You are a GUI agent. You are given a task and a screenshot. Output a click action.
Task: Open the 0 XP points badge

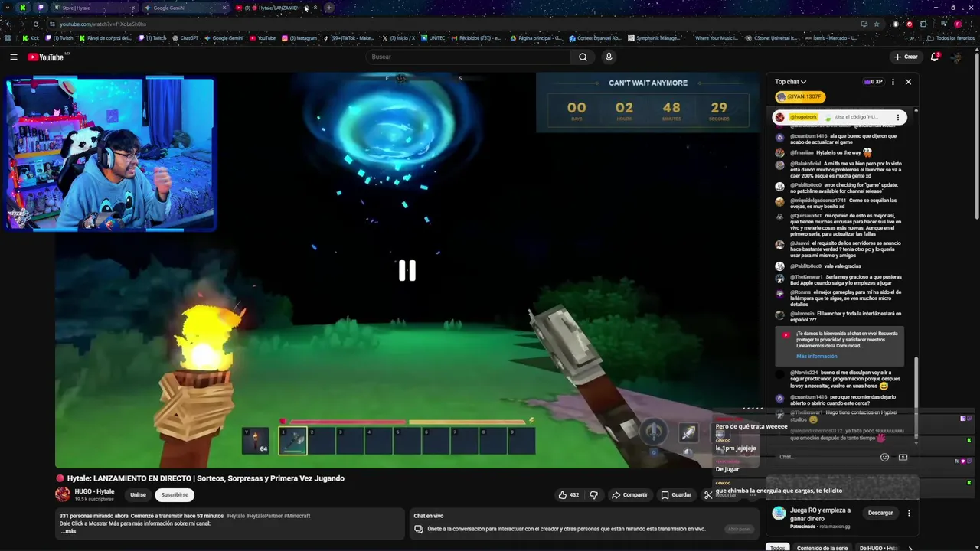pyautogui.click(x=874, y=82)
